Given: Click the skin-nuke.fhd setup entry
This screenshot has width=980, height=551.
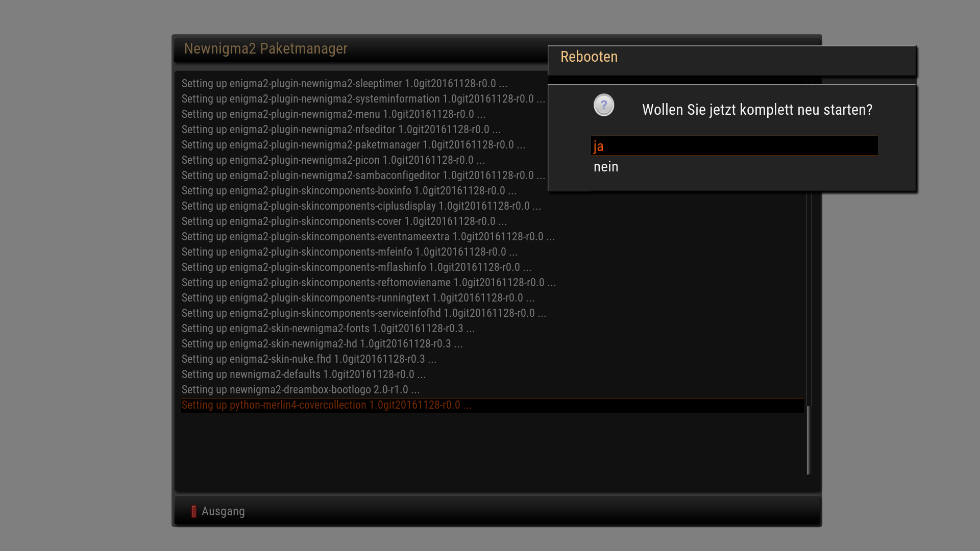Looking at the screenshot, I should point(309,359).
